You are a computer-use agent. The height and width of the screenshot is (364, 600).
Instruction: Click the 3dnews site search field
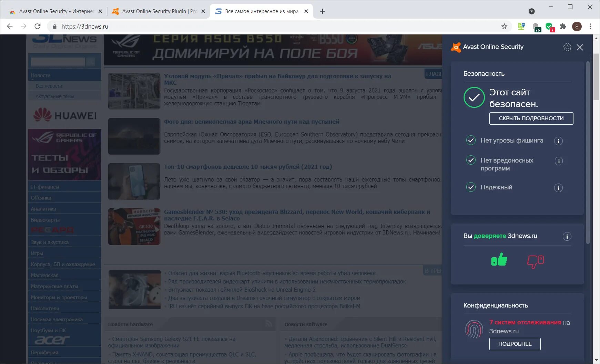click(58, 62)
